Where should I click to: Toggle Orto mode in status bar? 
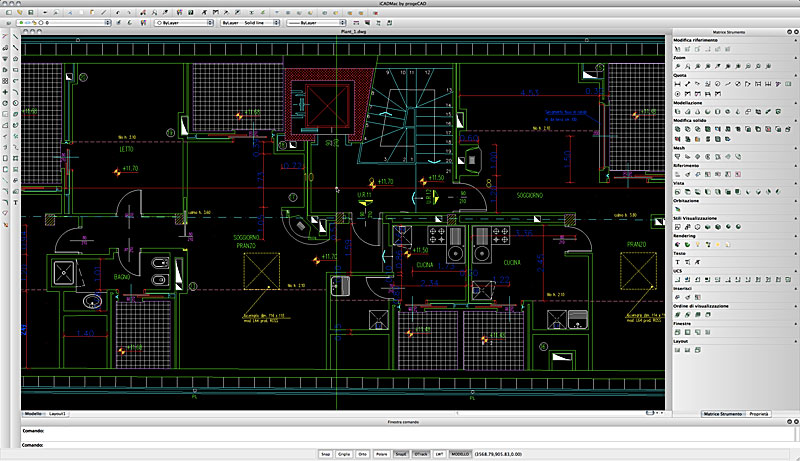[363, 454]
